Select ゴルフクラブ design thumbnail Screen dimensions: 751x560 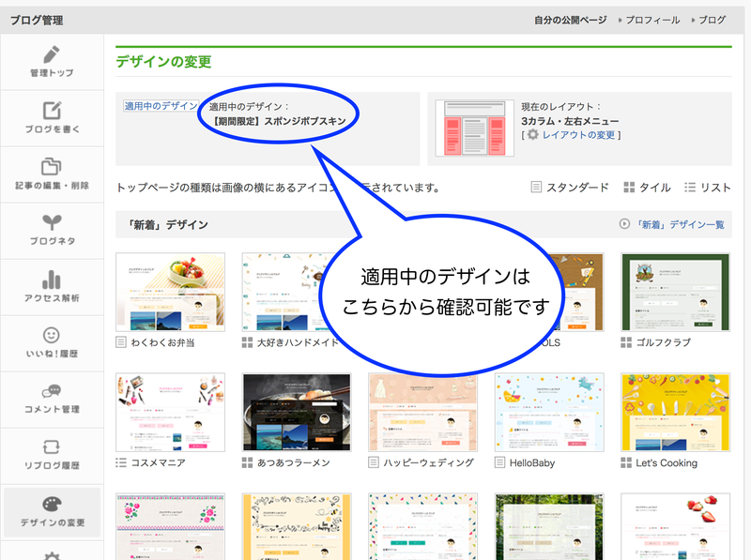coord(675,292)
